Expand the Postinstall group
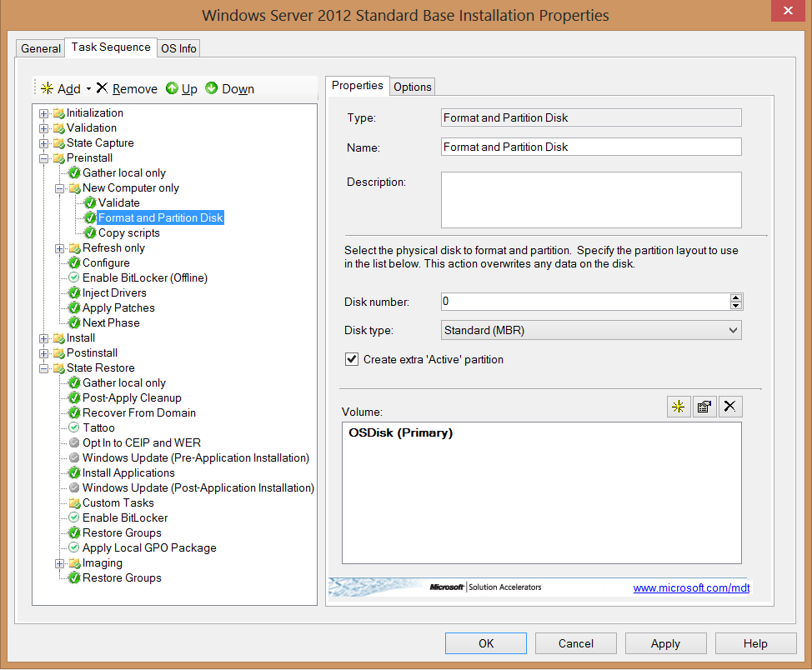 44,353
